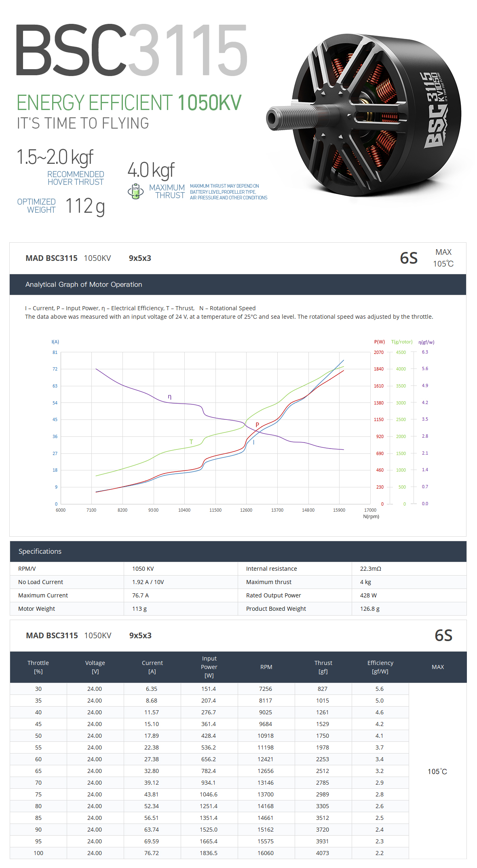
Task: Click the 4073 thrust value at 100% throttle
Action: click(323, 853)
